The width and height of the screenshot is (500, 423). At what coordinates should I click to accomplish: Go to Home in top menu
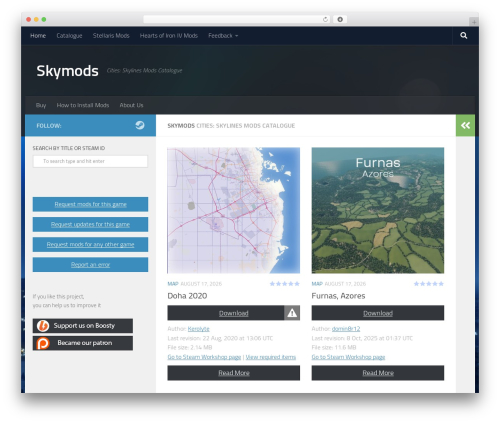pyautogui.click(x=38, y=36)
